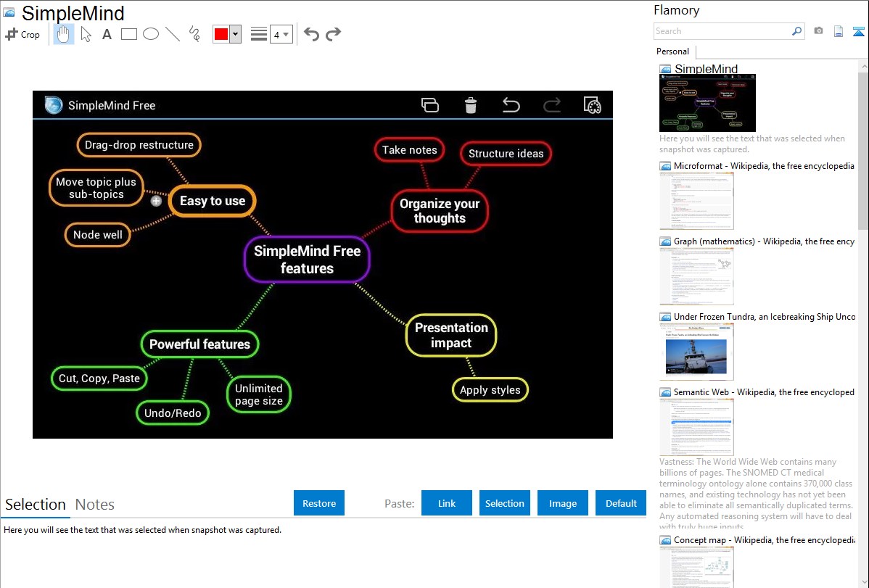Click the plus button beside Easy to use

click(x=156, y=201)
